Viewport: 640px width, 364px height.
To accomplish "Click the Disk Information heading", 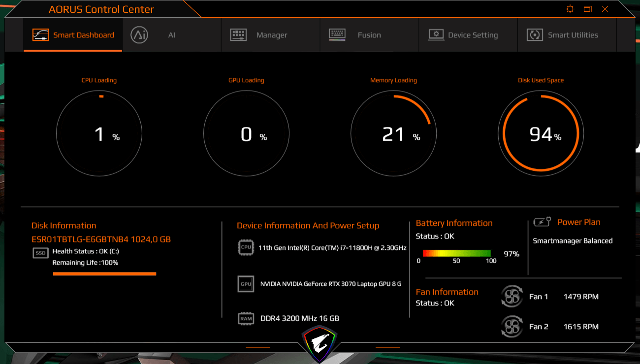I will click(64, 226).
